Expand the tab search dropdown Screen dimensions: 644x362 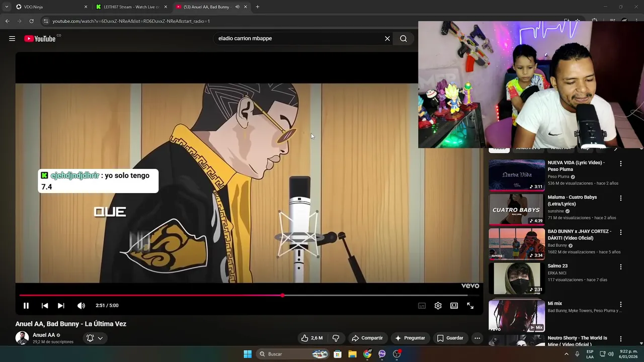(7, 7)
